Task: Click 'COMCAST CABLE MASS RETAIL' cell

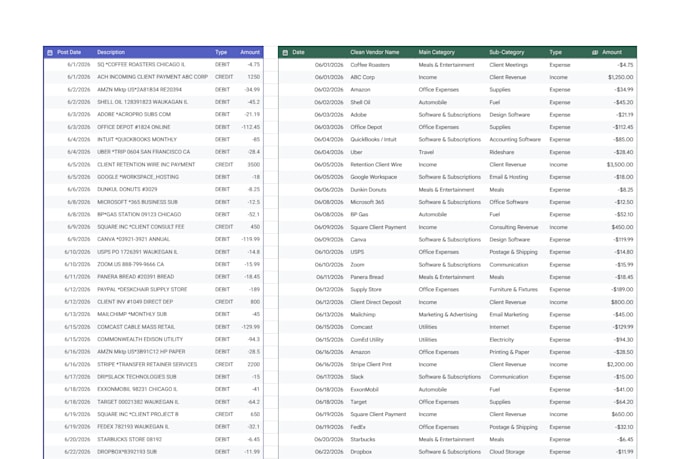Action: [x=136, y=327]
